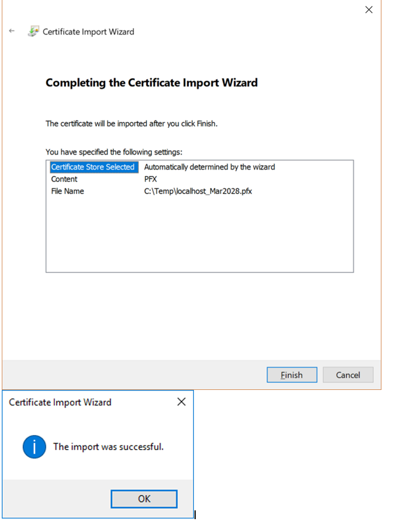Image resolution: width=413 pixels, height=532 pixels.
Task: Click the sentence about importing after Finish
Action: (x=131, y=123)
